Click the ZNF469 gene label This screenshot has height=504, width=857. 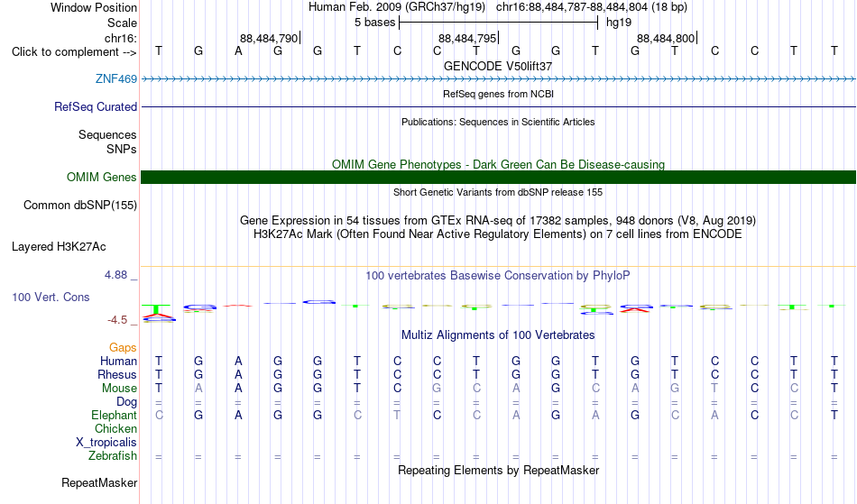(x=115, y=78)
